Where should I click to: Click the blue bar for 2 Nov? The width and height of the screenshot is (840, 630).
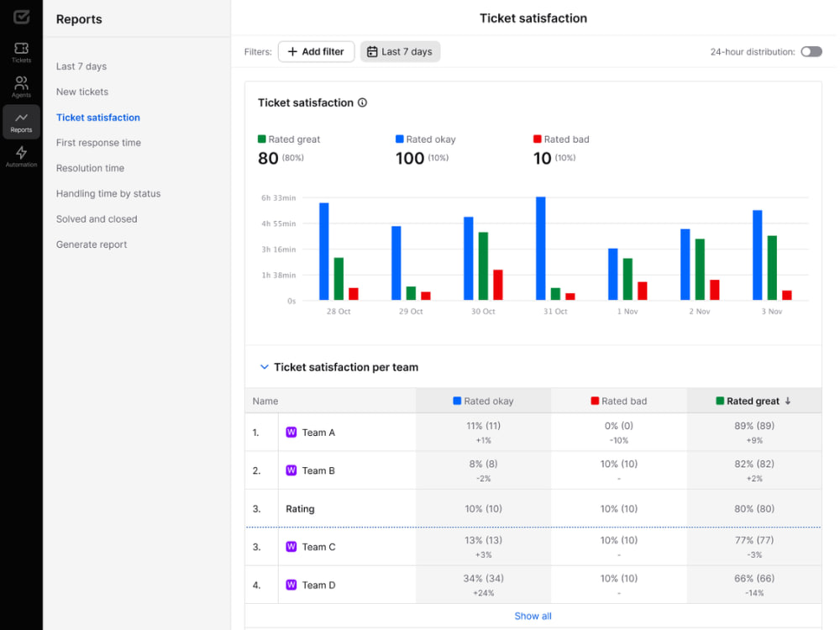coord(685,265)
